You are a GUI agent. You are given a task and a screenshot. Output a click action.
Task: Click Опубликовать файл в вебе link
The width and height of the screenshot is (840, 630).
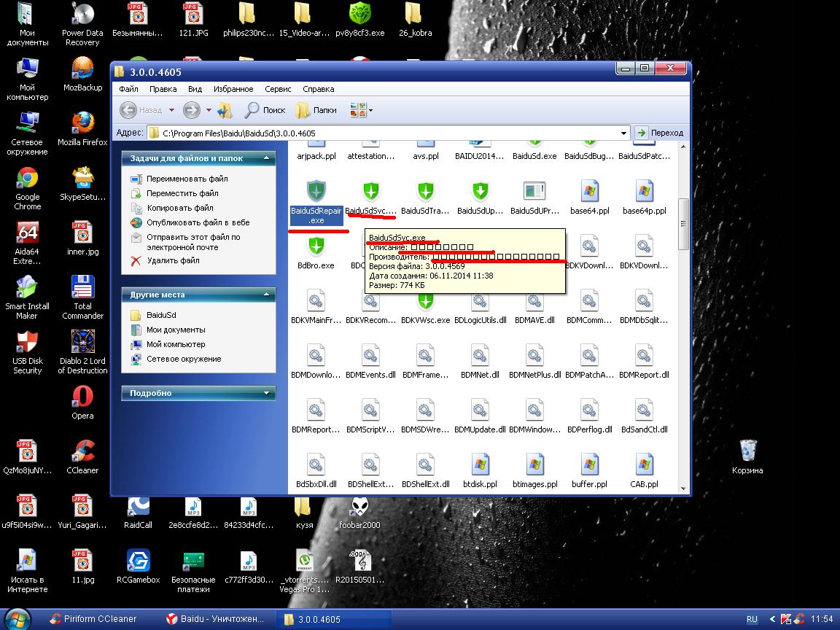tap(198, 222)
